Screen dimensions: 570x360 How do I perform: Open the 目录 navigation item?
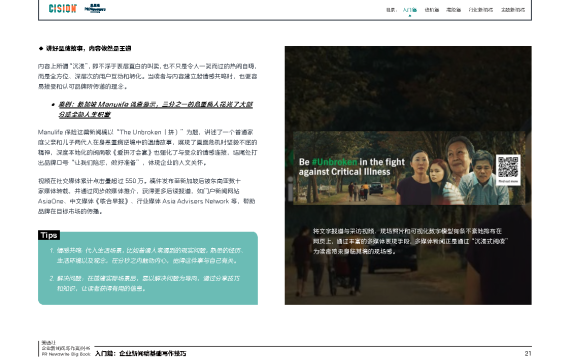click(x=391, y=10)
